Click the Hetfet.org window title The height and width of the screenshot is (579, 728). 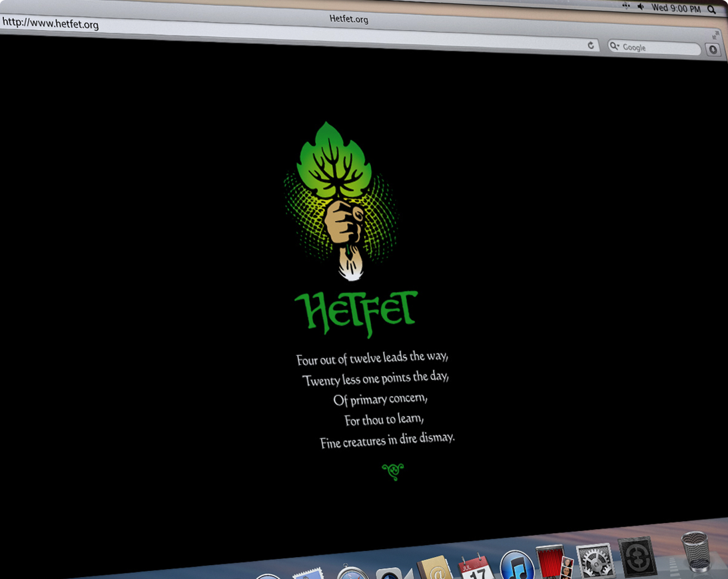348,19
